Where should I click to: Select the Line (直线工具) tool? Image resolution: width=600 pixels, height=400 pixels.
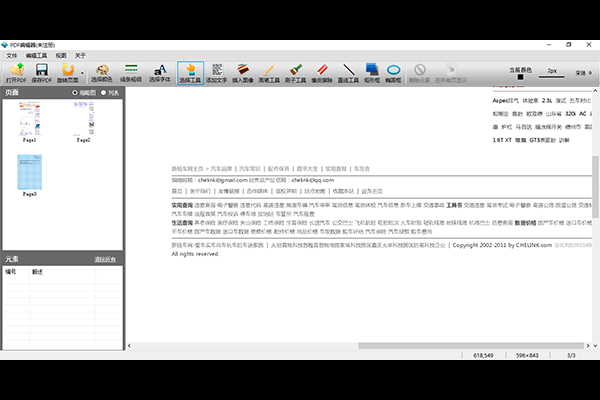coord(348,73)
